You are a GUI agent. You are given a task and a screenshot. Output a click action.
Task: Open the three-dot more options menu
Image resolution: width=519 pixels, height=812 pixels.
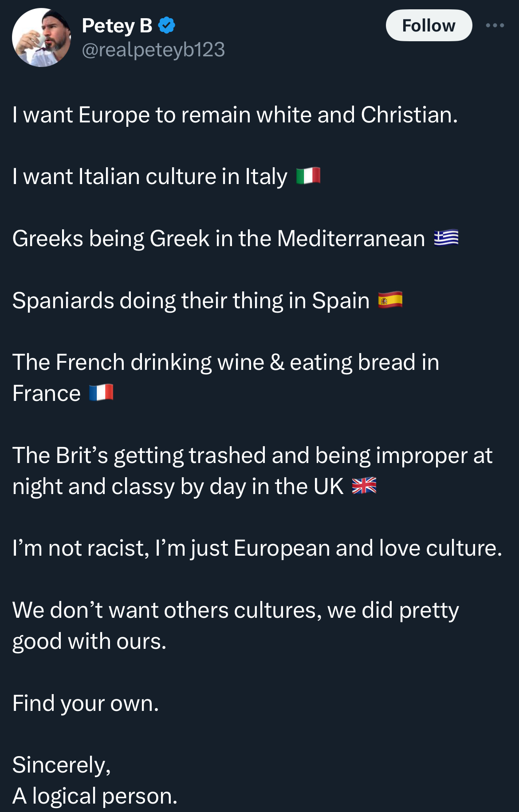click(x=495, y=25)
